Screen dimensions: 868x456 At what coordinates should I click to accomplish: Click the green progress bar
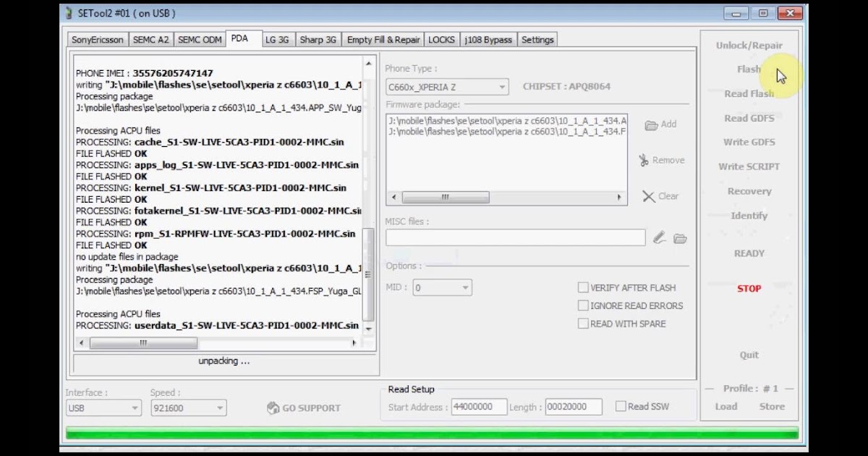(x=433, y=434)
